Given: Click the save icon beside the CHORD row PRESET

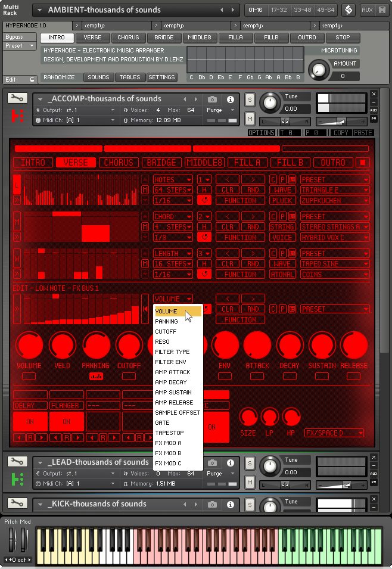Looking at the screenshot, I should coord(292,216).
